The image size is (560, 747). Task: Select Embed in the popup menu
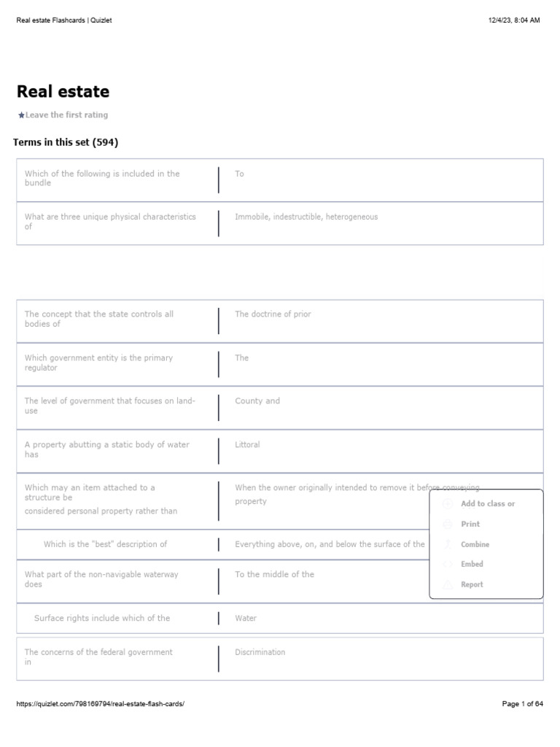[x=472, y=564]
